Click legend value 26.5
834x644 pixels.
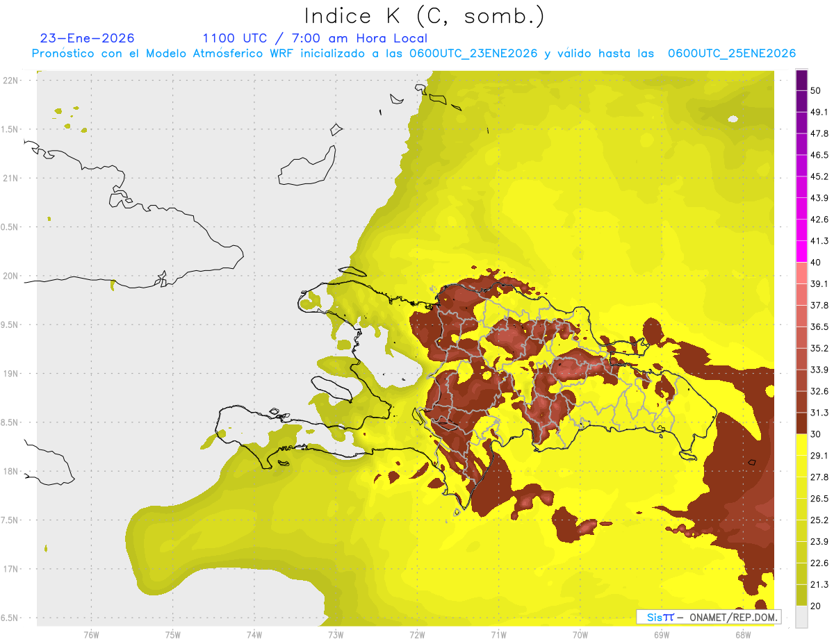(819, 498)
